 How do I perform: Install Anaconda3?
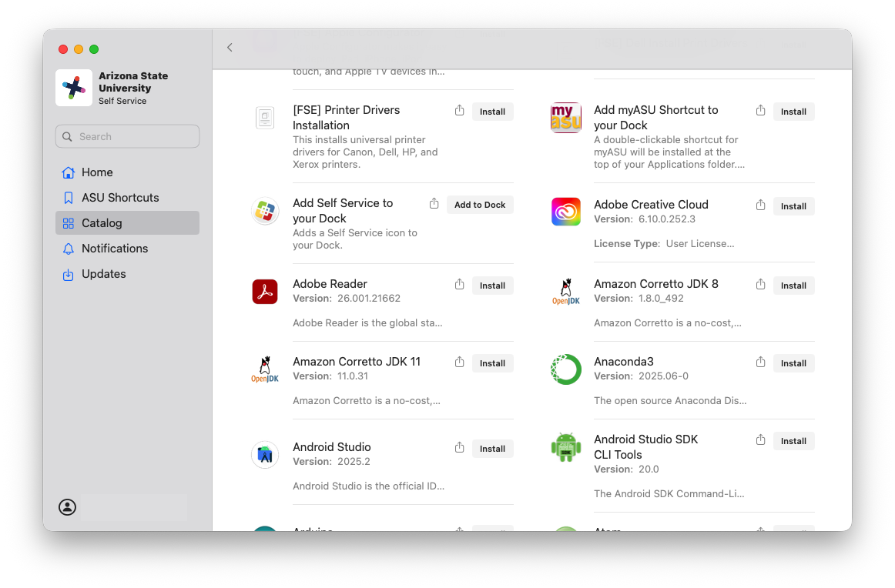coord(793,363)
